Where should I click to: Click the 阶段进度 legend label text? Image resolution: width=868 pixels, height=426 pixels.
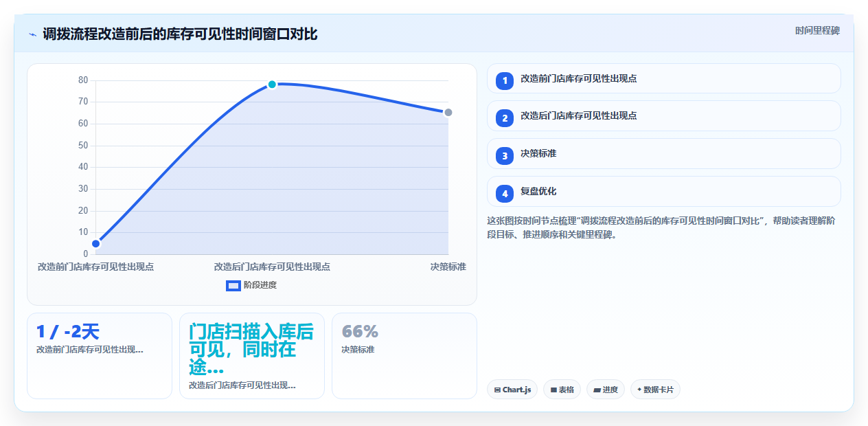tap(260, 285)
